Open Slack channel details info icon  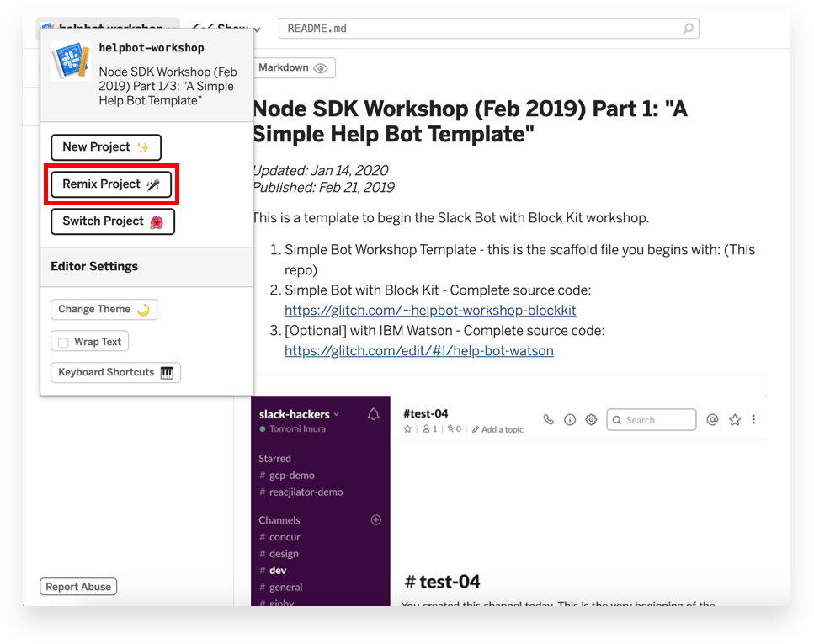coord(570,419)
